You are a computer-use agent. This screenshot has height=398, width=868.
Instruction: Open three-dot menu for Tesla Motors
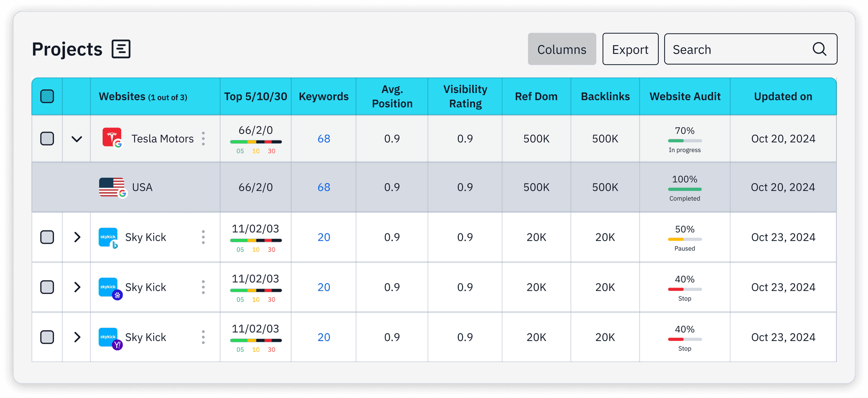coord(203,138)
